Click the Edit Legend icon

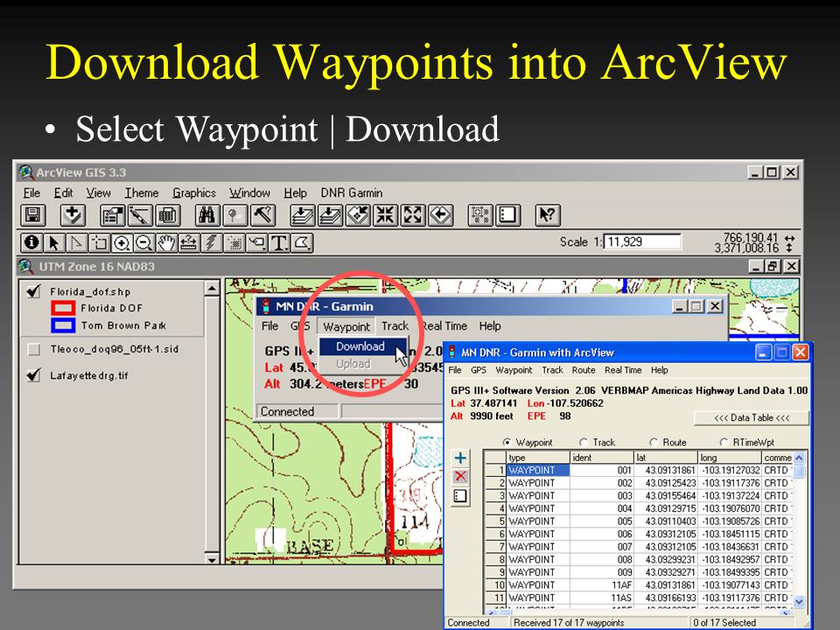pyautogui.click(x=140, y=215)
